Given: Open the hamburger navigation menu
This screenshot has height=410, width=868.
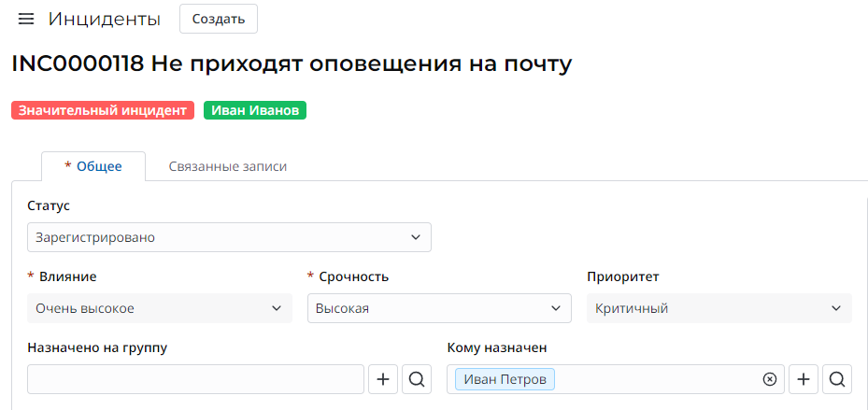Looking at the screenshot, I should coord(26,20).
